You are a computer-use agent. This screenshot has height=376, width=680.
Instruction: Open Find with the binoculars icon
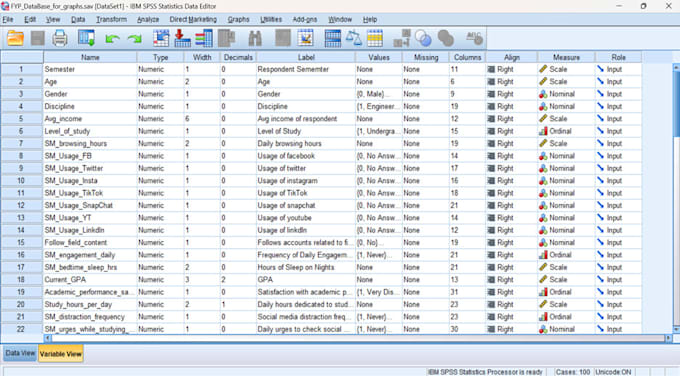pyautogui.click(x=255, y=39)
